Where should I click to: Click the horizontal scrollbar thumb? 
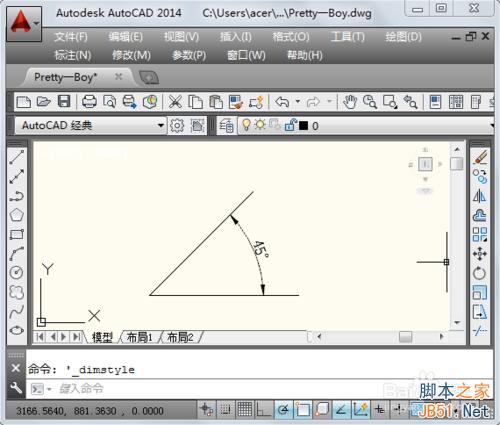(x=405, y=337)
